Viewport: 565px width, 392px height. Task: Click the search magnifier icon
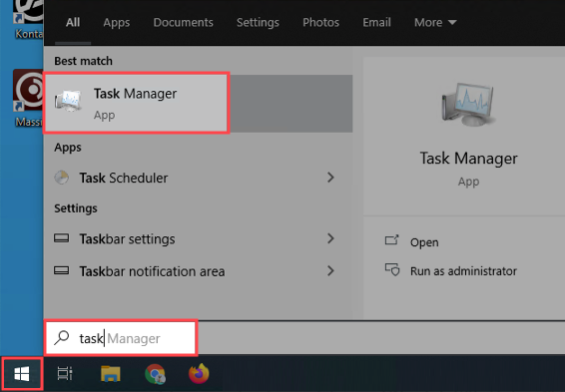(62, 338)
